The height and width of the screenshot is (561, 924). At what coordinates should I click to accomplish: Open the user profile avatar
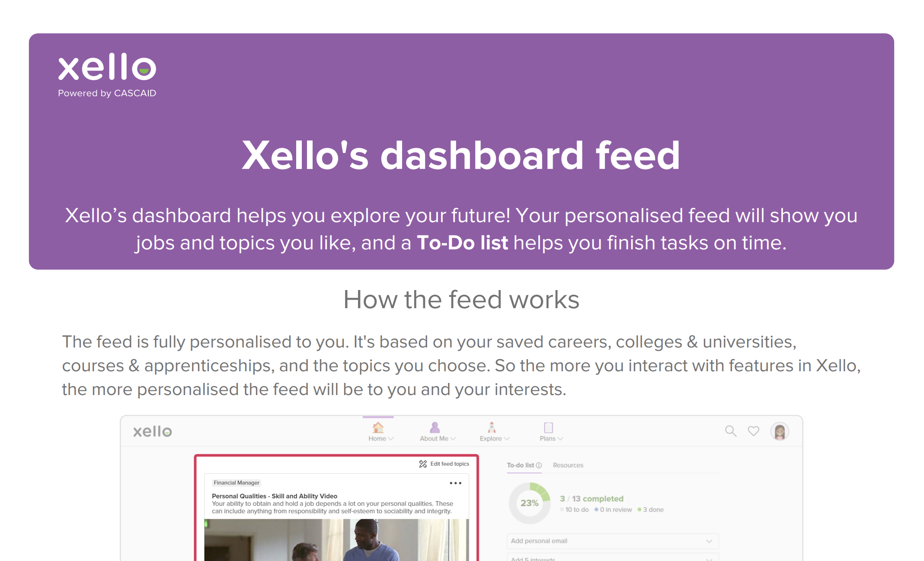(x=780, y=431)
